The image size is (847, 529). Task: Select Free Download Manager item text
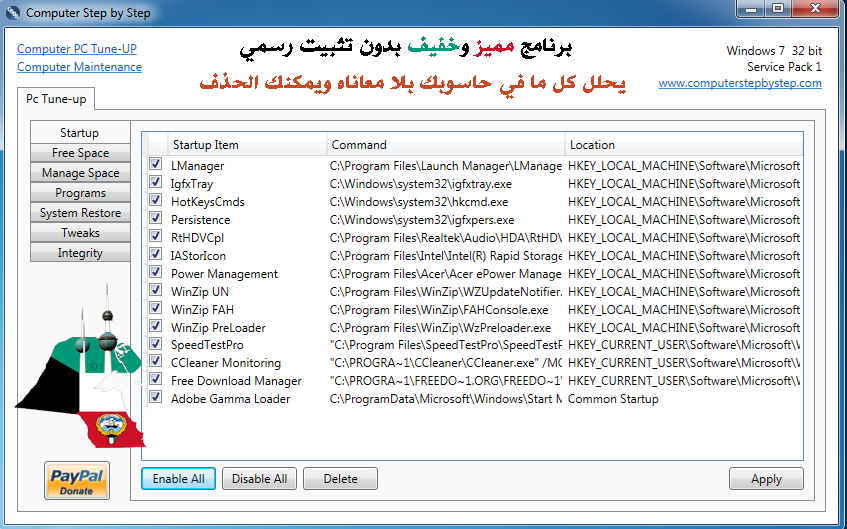(236, 381)
